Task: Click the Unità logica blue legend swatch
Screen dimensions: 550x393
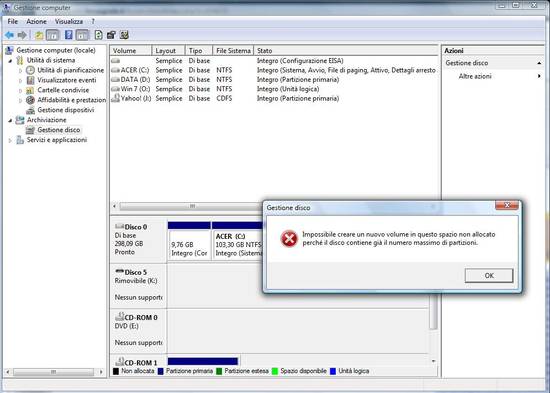Action: coord(333,371)
